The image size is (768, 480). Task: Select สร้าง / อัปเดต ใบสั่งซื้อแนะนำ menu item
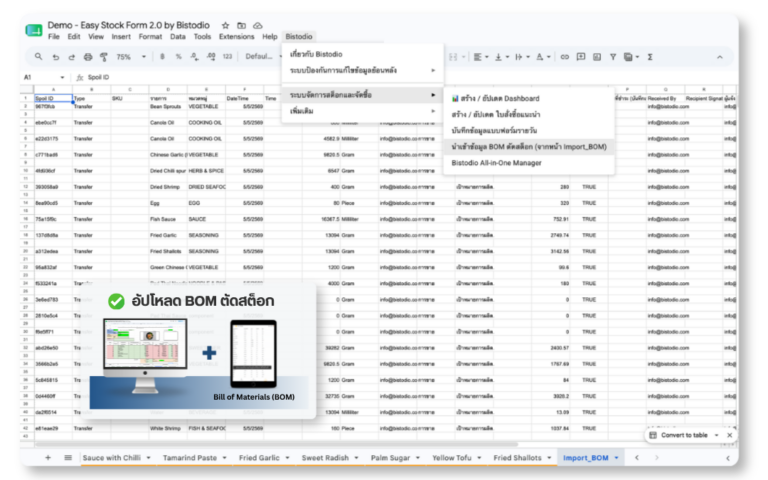tap(529, 115)
